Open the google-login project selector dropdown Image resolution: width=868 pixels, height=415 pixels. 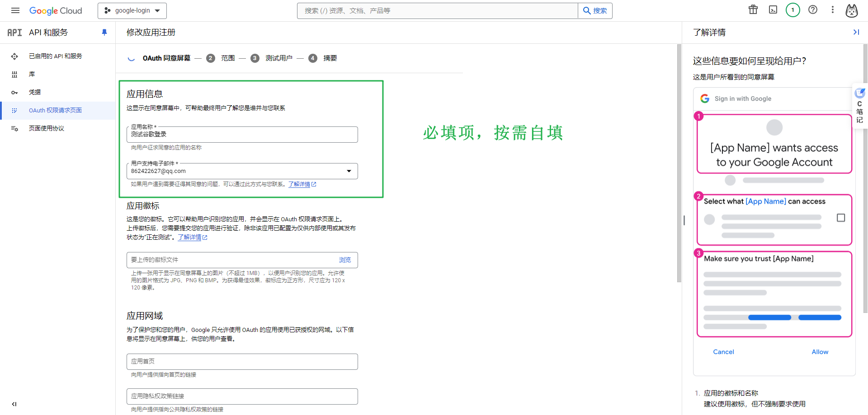132,10
